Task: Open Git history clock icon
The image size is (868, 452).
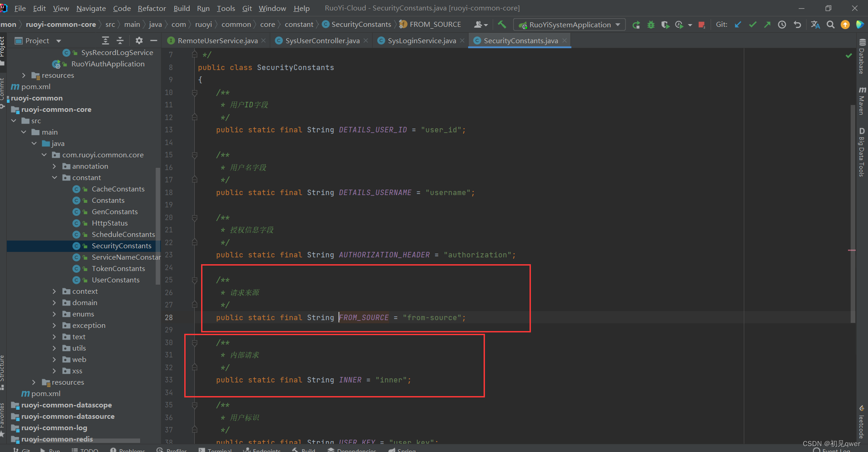Action: click(782, 25)
